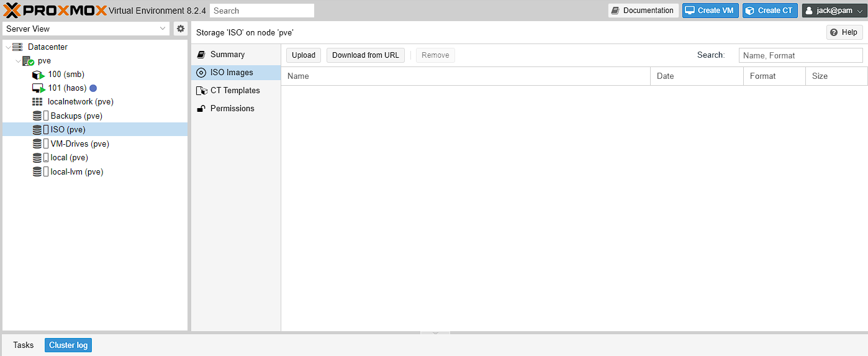Open the Permissions section

[x=236, y=109]
